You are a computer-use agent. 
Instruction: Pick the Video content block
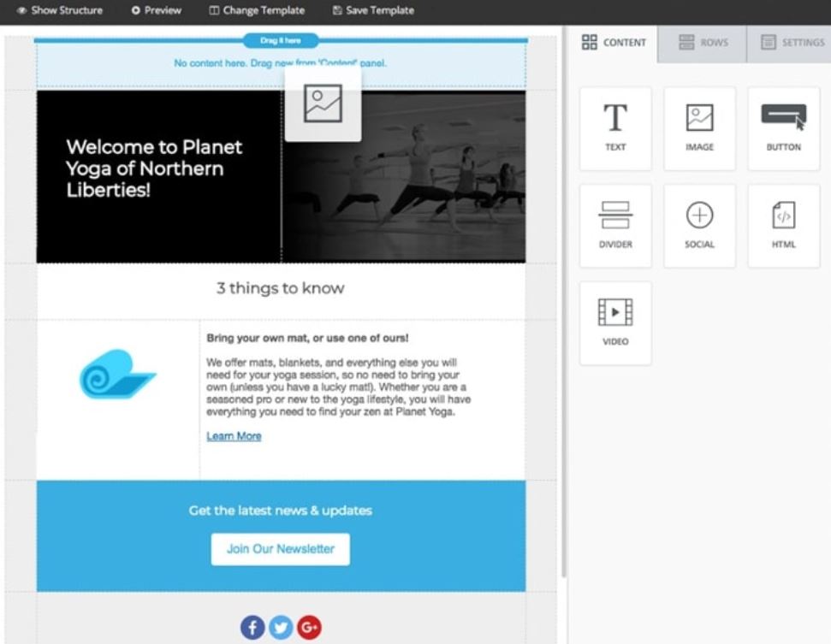615,323
